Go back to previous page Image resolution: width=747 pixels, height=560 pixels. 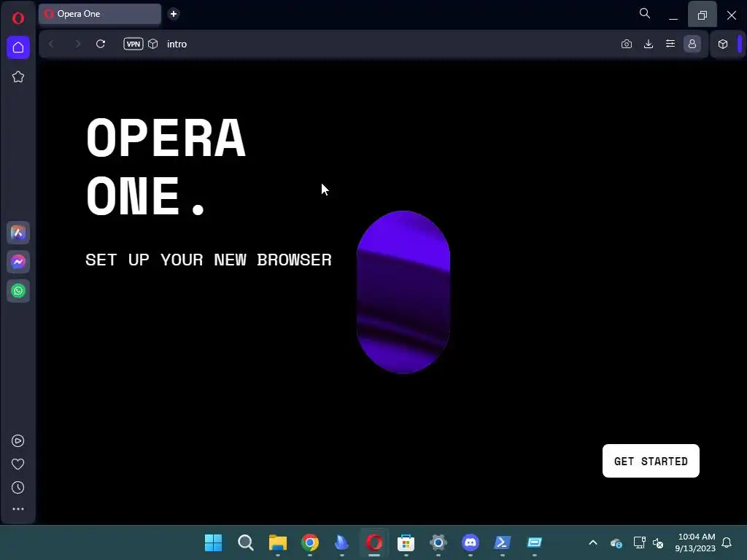click(x=51, y=44)
